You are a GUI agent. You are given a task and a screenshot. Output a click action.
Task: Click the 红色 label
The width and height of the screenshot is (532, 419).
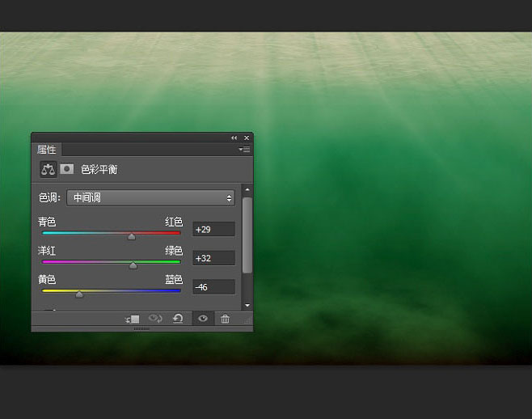174,222
